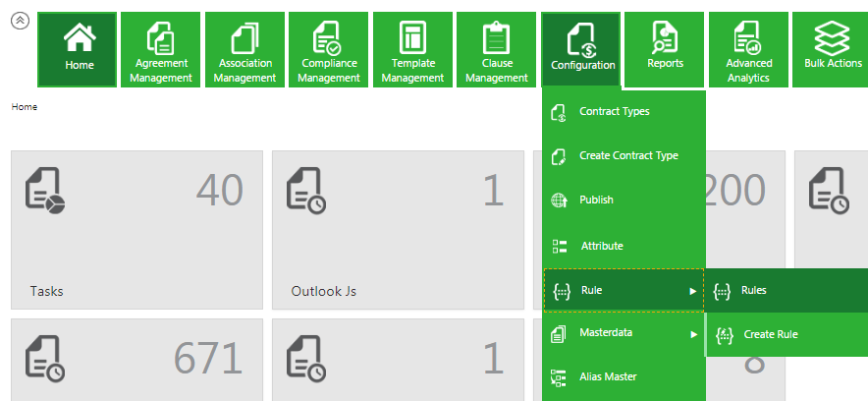Open Advanced Analytics module
This screenshot has height=401, width=868.
coord(748,49)
